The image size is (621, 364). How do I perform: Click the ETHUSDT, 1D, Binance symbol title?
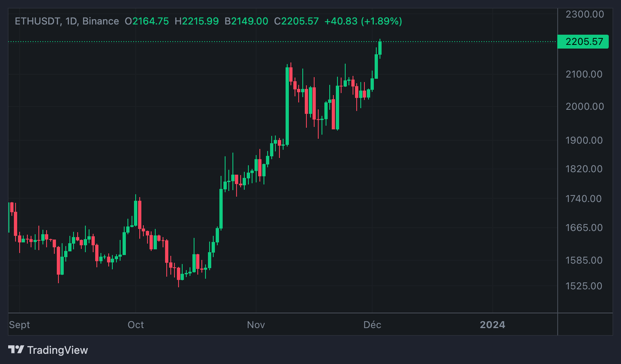coord(67,21)
